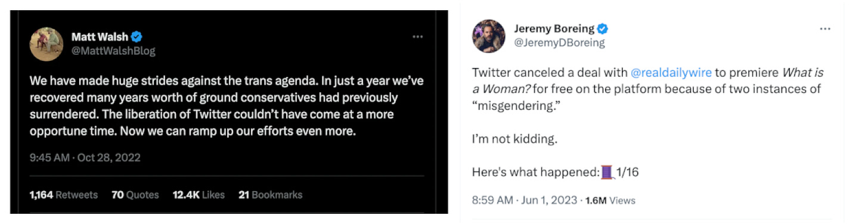The width and height of the screenshot is (868, 224).
Task: View the 70 Quotes list
Action: click(x=135, y=195)
